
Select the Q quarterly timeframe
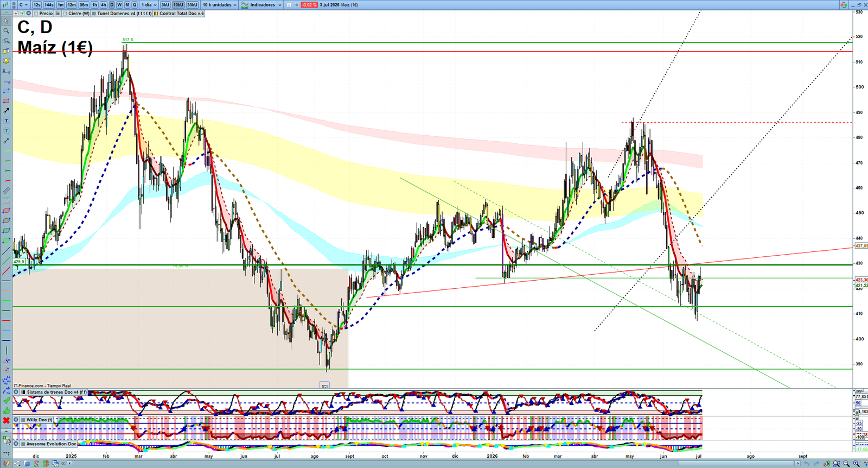click(x=135, y=5)
